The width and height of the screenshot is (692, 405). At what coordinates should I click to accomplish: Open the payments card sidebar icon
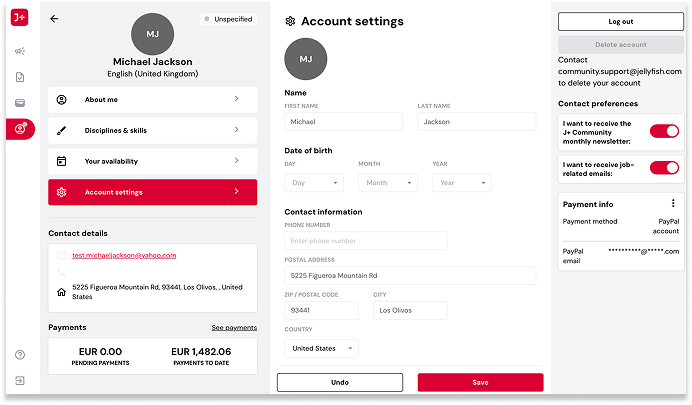pyautogui.click(x=20, y=103)
